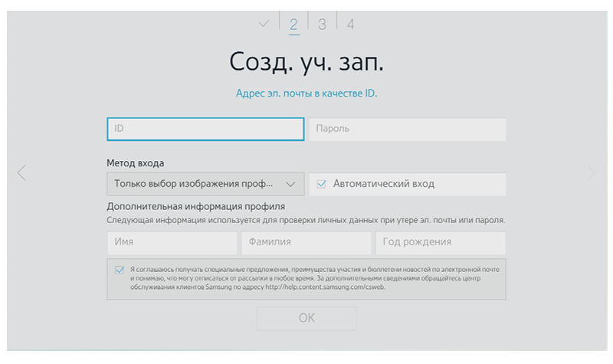Screen dimensions: 613x364
Task: Toggle the Автоматический вход checkbox
Action: point(322,184)
